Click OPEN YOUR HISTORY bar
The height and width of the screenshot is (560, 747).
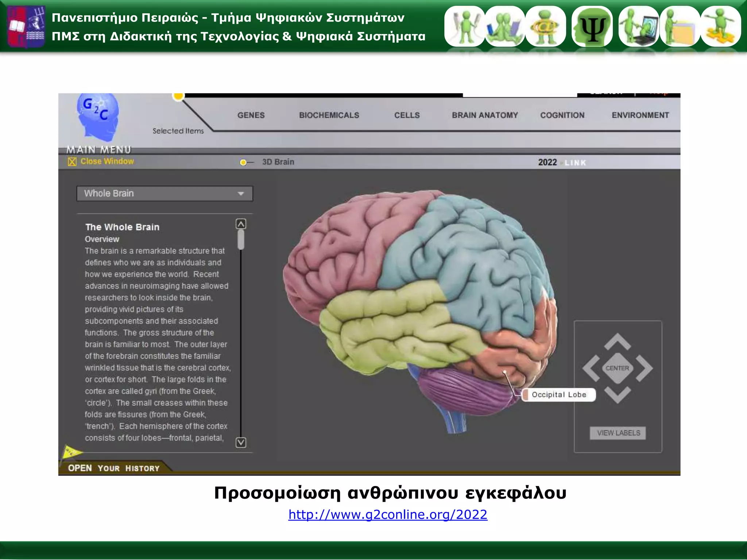(x=114, y=468)
